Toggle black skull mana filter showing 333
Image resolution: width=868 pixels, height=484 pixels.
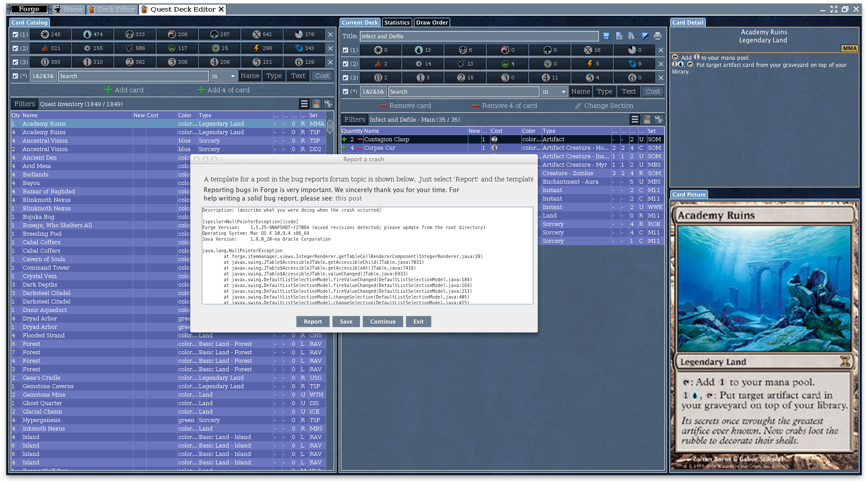[x=135, y=34]
